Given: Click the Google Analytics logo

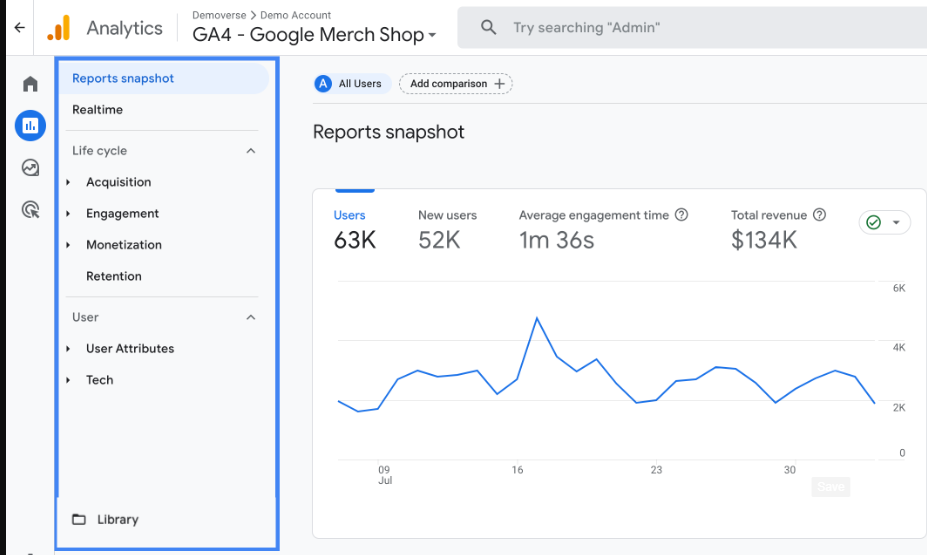Looking at the screenshot, I should point(59,28).
